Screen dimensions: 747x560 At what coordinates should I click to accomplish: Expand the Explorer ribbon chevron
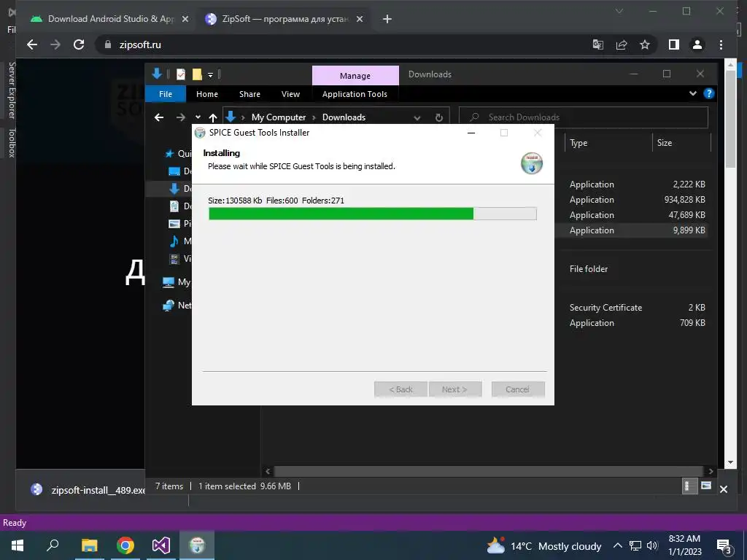coord(693,94)
